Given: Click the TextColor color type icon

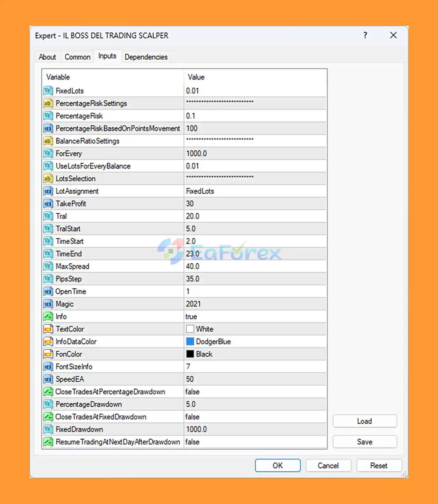Looking at the screenshot, I should pos(48,329).
